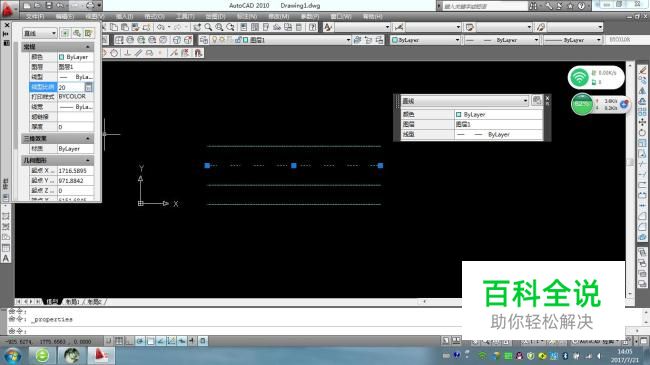This screenshot has width=650, height=365.
Task: Toggle Ortho Mode in status bar
Action: click(x=129, y=341)
